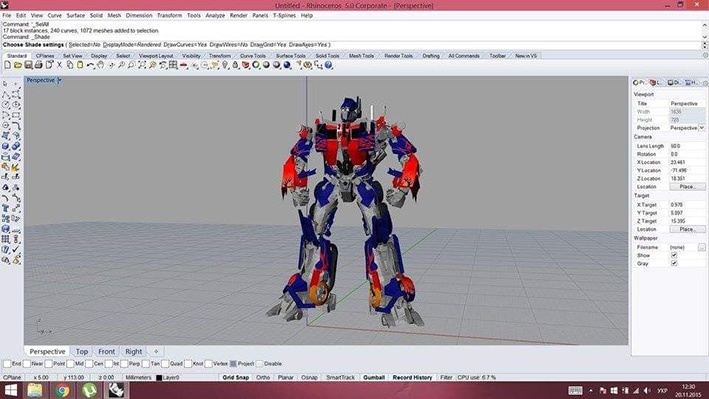Viewport: 709px width, 399px height.
Task: Open the T-Splines menu
Action: pos(284,15)
